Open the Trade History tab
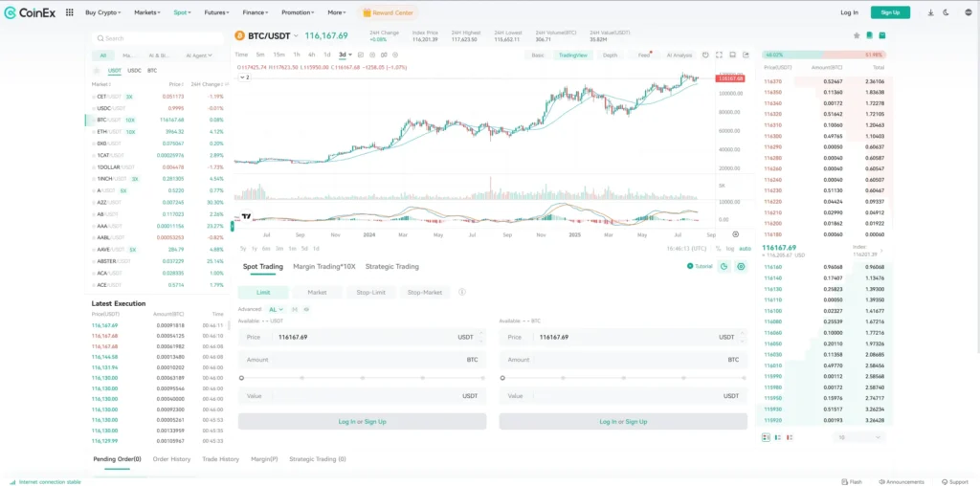 click(x=221, y=459)
